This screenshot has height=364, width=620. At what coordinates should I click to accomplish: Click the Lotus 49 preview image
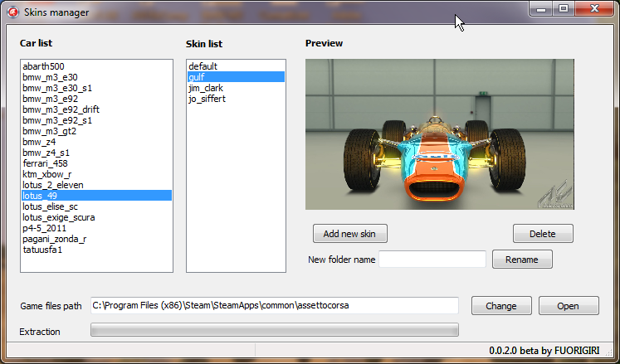click(x=440, y=134)
